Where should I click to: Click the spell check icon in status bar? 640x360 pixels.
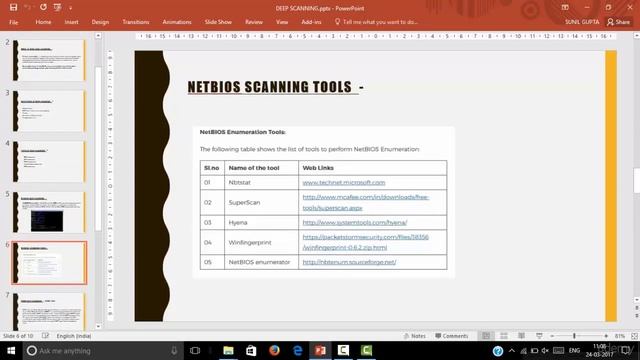(x=45, y=336)
